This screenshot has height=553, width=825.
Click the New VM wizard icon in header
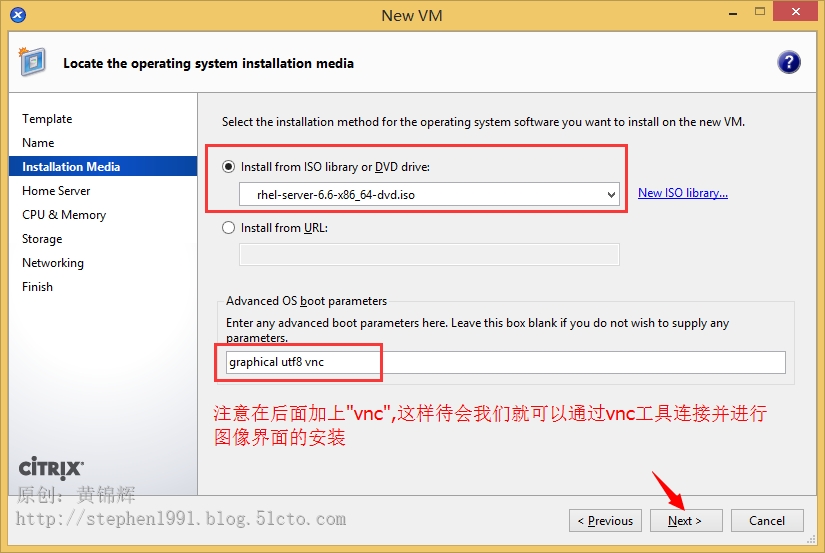coord(33,62)
